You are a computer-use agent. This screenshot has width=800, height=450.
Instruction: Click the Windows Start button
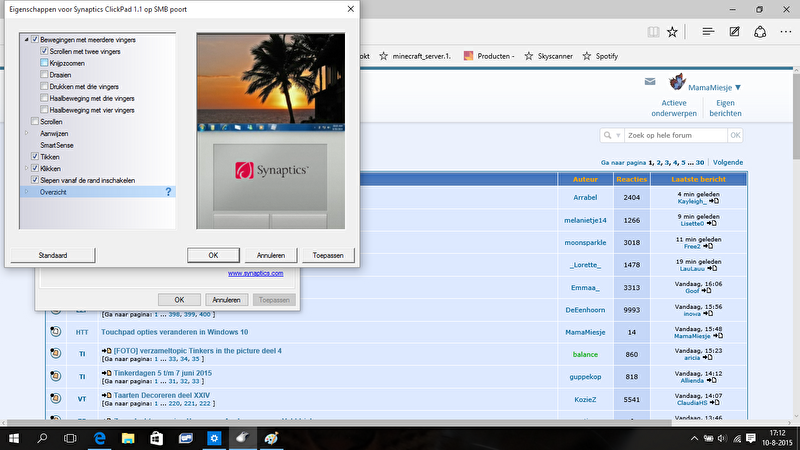click(16, 438)
